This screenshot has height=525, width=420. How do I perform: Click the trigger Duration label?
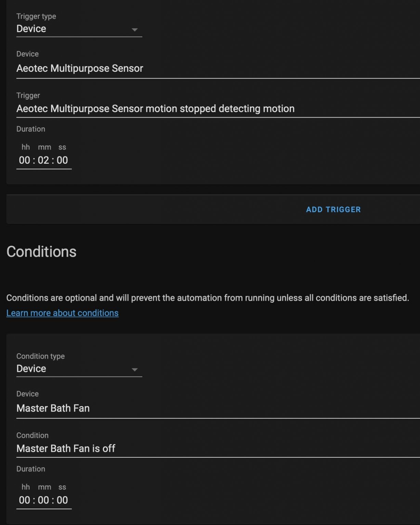31,129
